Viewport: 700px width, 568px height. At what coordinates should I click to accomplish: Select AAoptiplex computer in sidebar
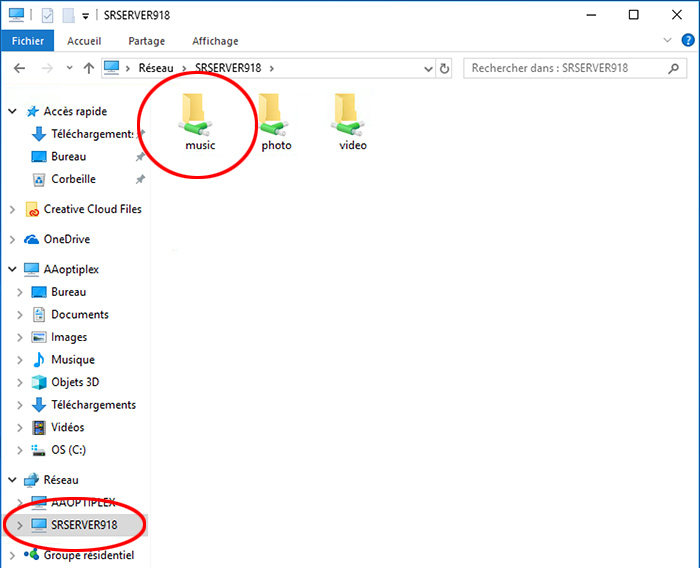(71, 269)
